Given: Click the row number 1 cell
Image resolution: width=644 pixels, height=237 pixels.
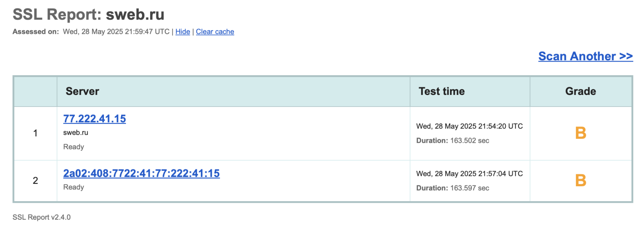Looking at the screenshot, I should (35, 133).
